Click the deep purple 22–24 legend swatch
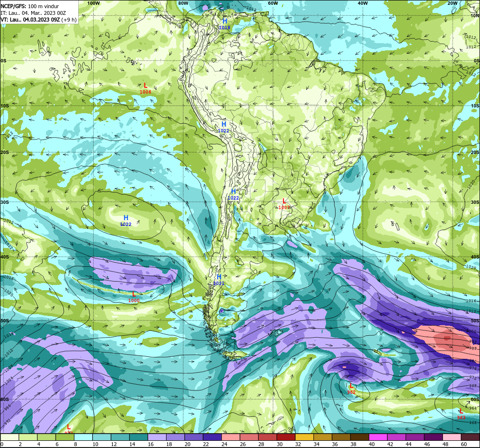480x448 pixels. [213, 437]
